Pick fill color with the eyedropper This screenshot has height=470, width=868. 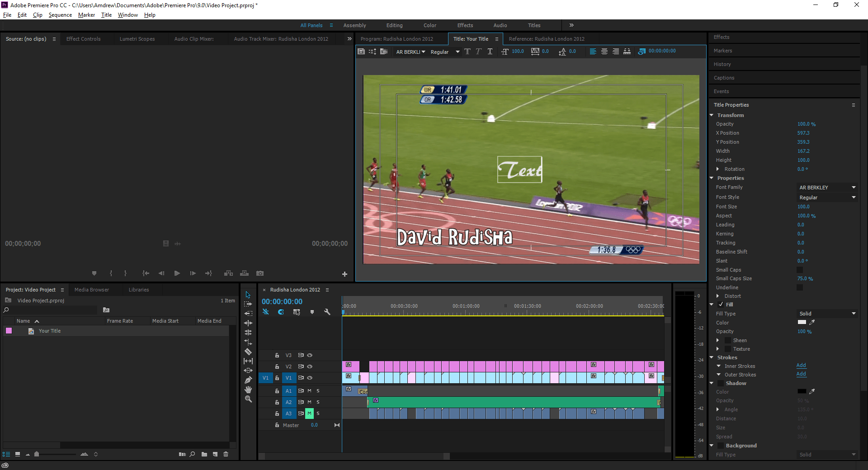[x=812, y=322]
